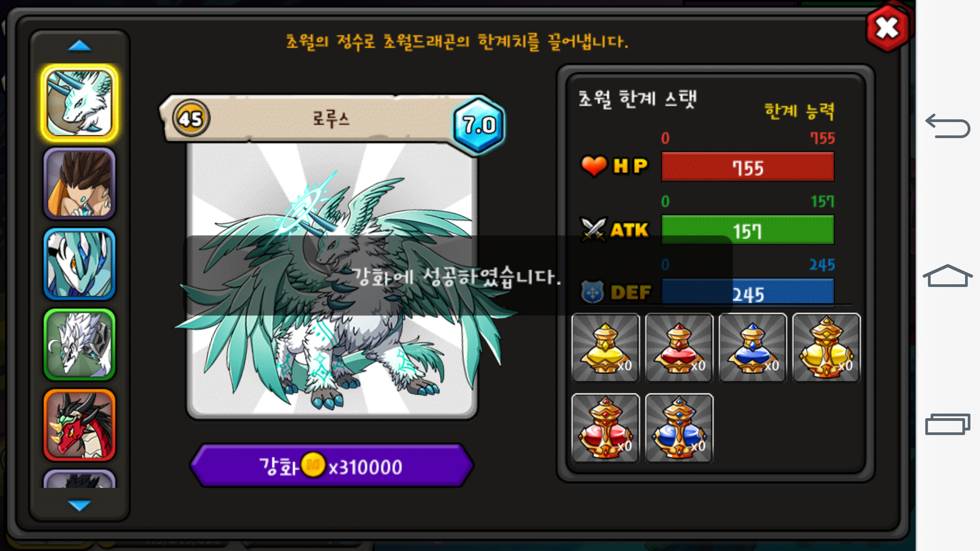Viewport: 980px width, 551px height.
Task: Select the small red essence potion
Action: point(679,347)
